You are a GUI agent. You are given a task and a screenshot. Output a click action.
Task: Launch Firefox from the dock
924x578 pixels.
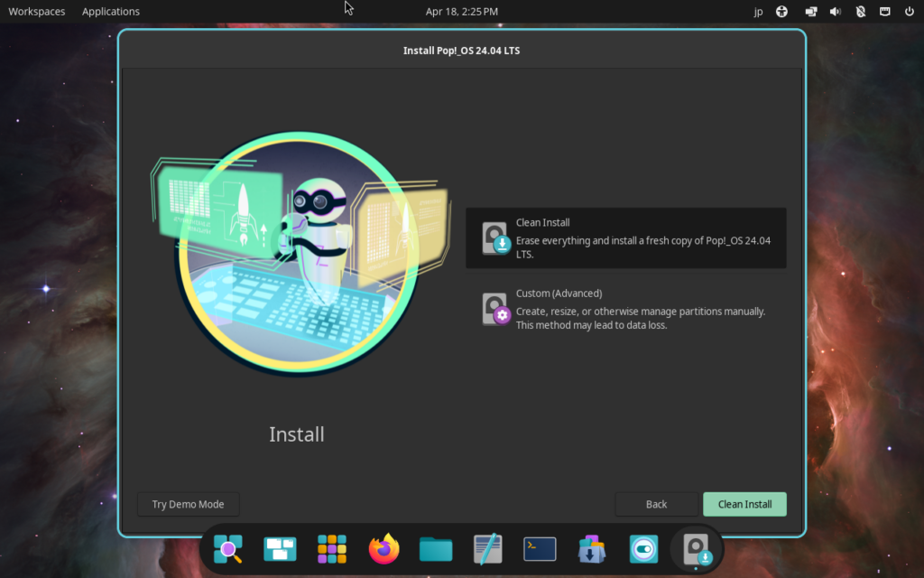(x=384, y=548)
